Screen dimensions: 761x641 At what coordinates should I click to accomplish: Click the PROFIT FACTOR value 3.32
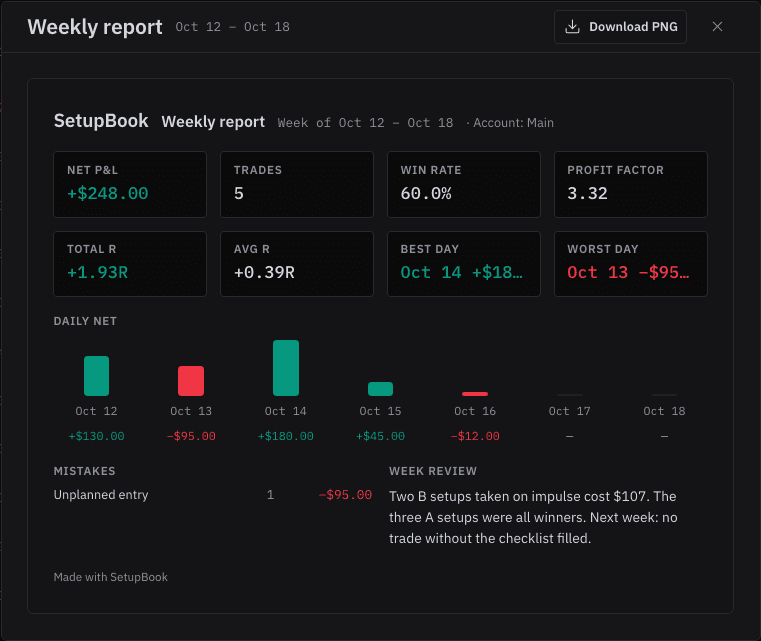coord(587,194)
